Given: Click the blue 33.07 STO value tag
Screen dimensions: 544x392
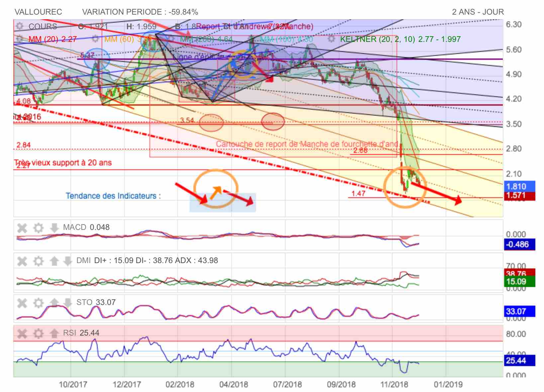Looking at the screenshot, I should tap(519, 311).
